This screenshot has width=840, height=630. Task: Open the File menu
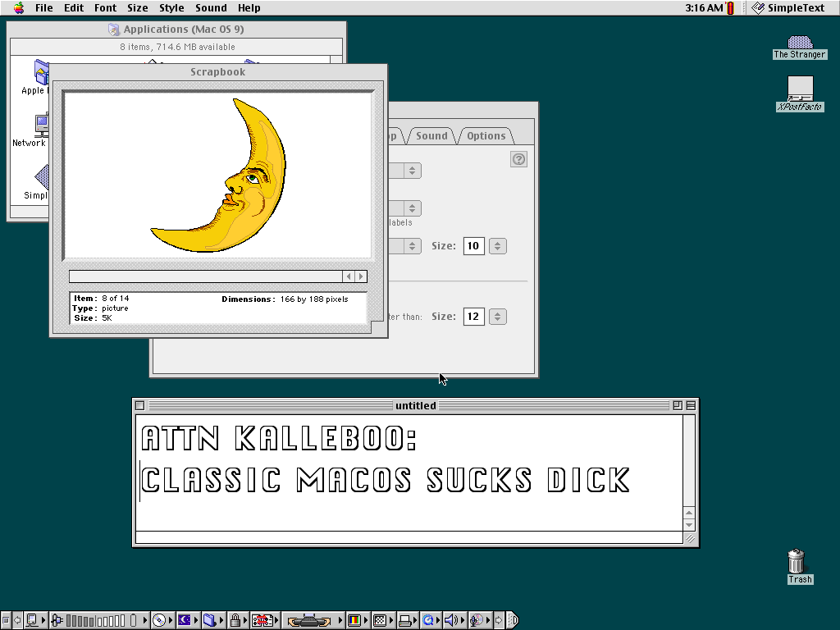pyautogui.click(x=44, y=8)
